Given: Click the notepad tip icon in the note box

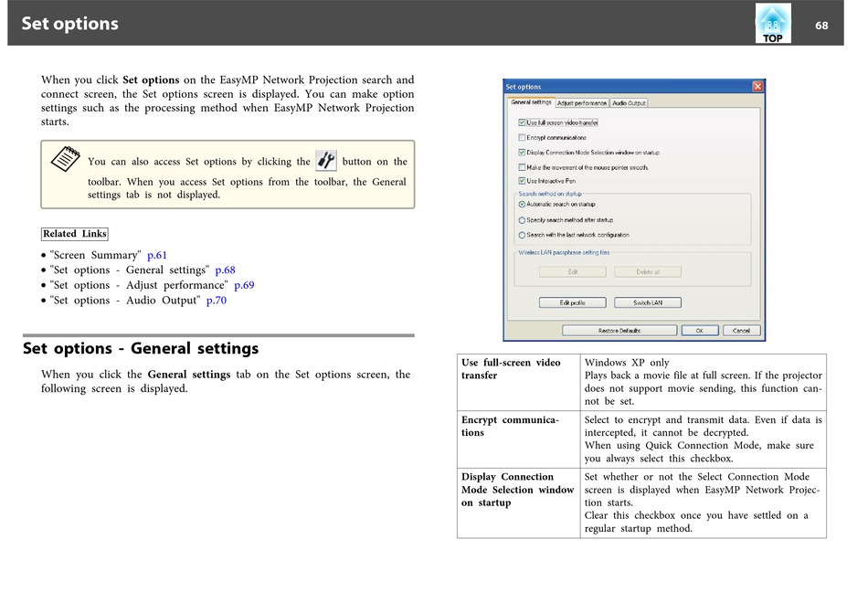Looking at the screenshot, I should pyautogui.click(x=65, y=159).
